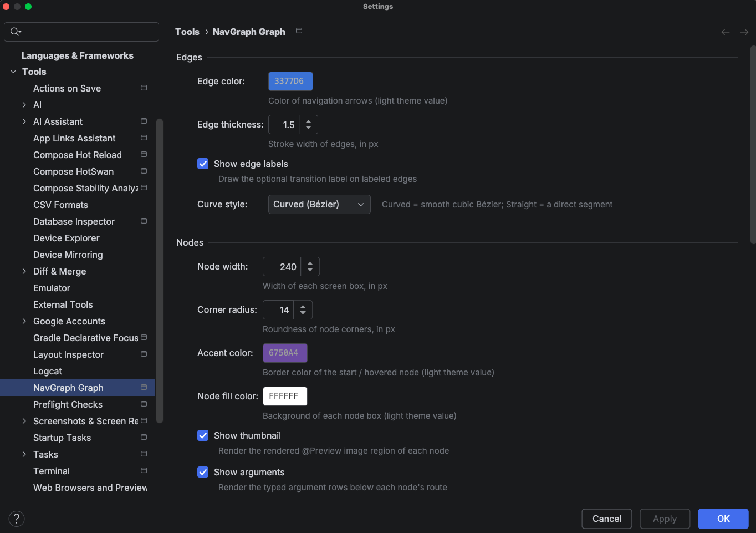
Task: Decrease corner radius with down arrow
Action: (303, 314)
